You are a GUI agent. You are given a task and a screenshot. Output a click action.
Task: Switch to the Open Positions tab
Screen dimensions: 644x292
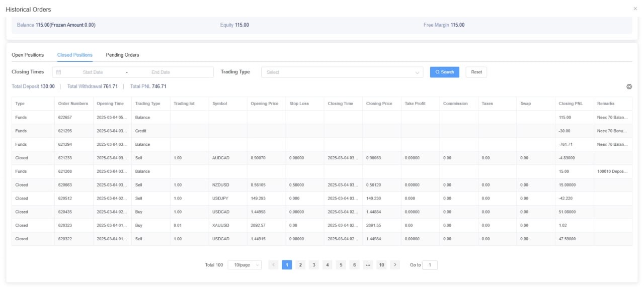[28, 55]
